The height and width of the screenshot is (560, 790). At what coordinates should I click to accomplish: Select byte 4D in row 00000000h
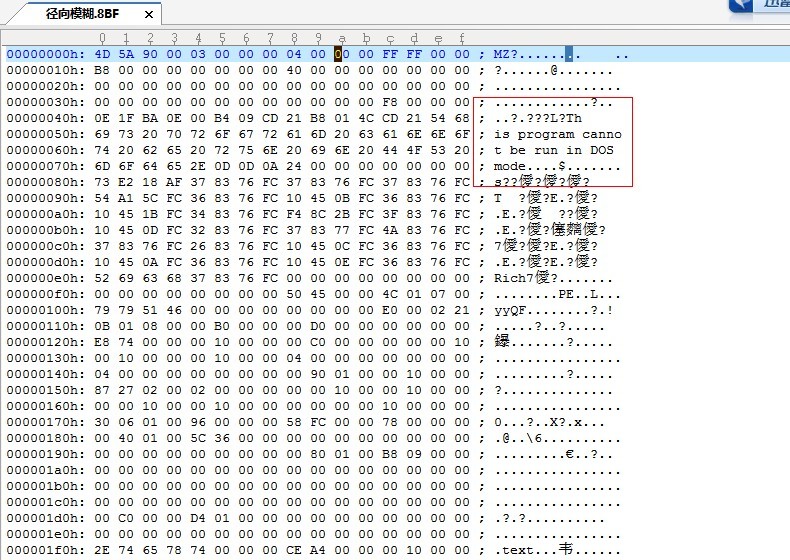tap(102, 54)
